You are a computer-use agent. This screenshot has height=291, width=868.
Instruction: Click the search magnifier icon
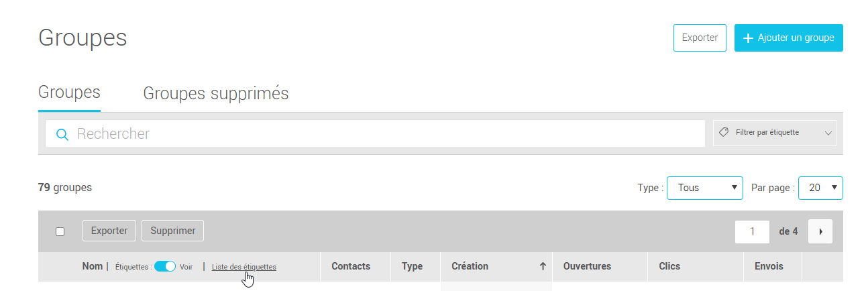coord(62,134)
